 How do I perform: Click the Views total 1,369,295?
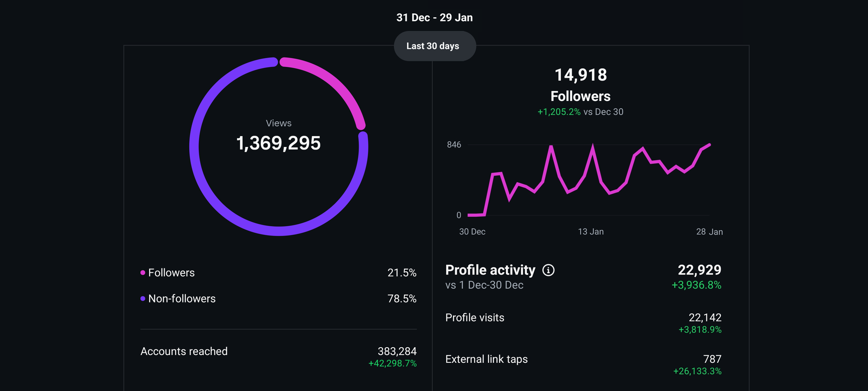pos(278,143)
